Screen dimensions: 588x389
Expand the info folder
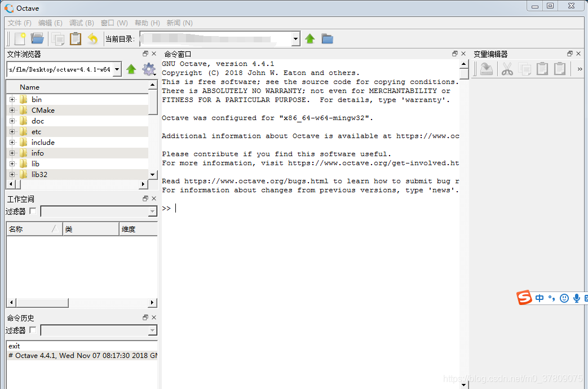tap(12, 153)
